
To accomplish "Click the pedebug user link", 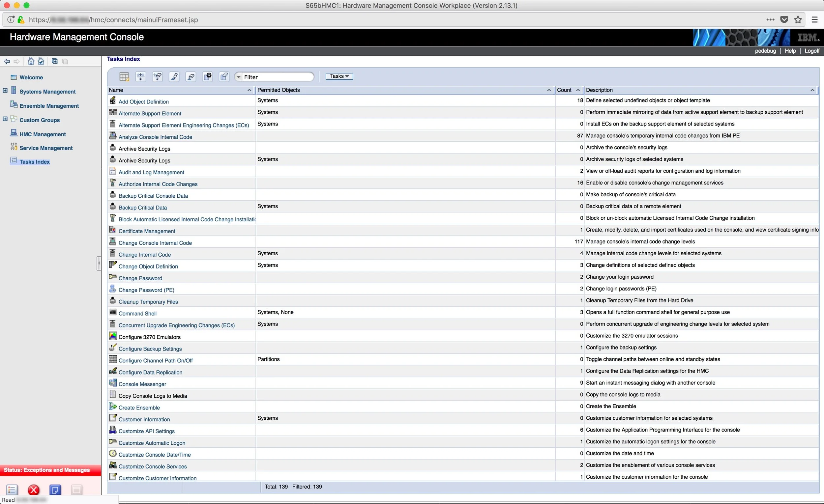I will pos(765,51).
